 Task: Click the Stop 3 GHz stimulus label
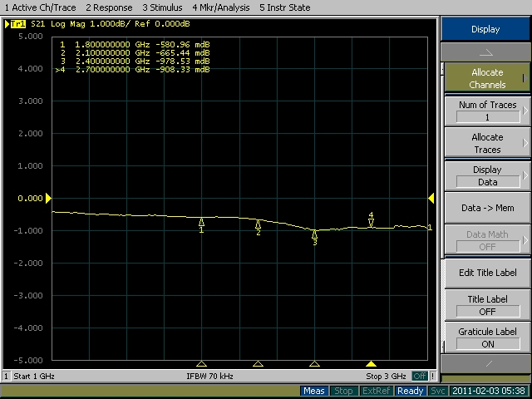click(386, 377)
